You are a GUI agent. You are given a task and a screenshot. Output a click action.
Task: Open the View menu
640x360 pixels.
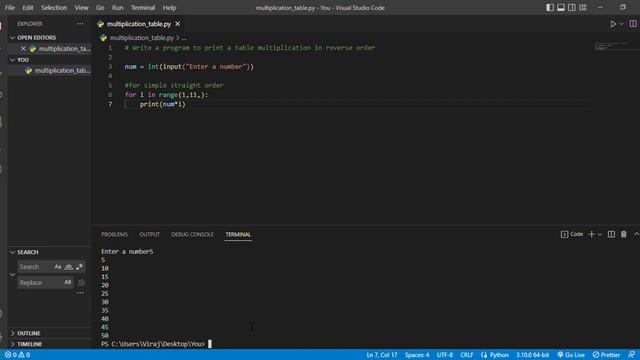[81, 7]
